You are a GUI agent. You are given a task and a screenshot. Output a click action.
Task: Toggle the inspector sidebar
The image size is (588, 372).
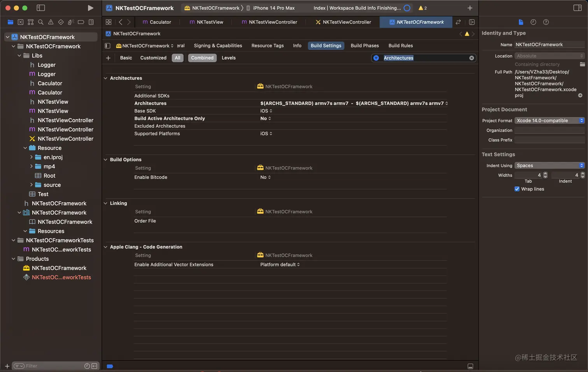(577, 8)
